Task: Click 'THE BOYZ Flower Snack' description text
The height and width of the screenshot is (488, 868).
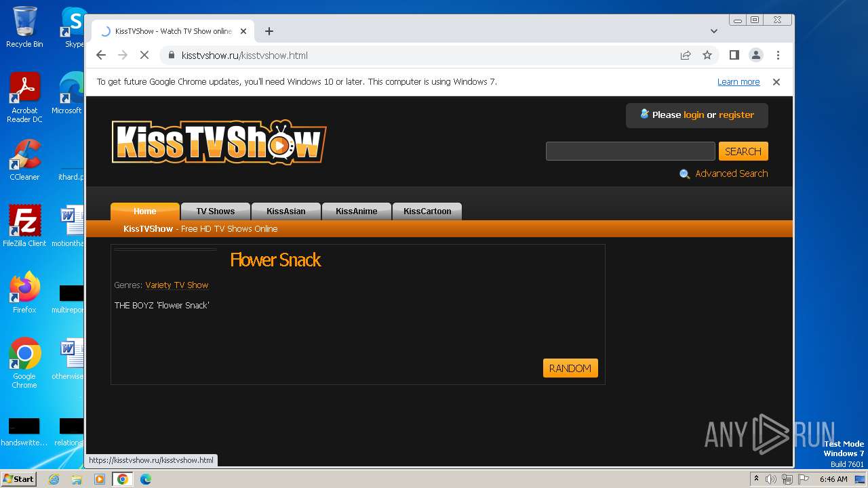Action: click(x=161, y=306)
